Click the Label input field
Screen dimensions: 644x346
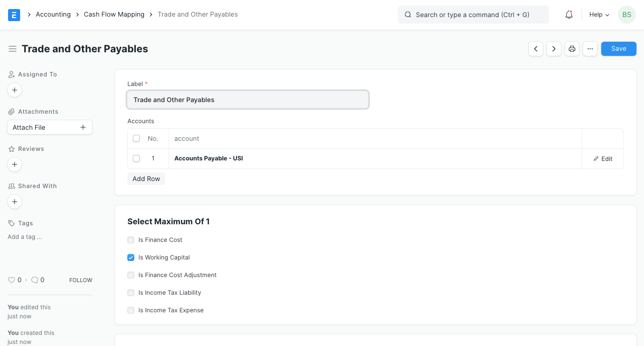coord(248,100)
